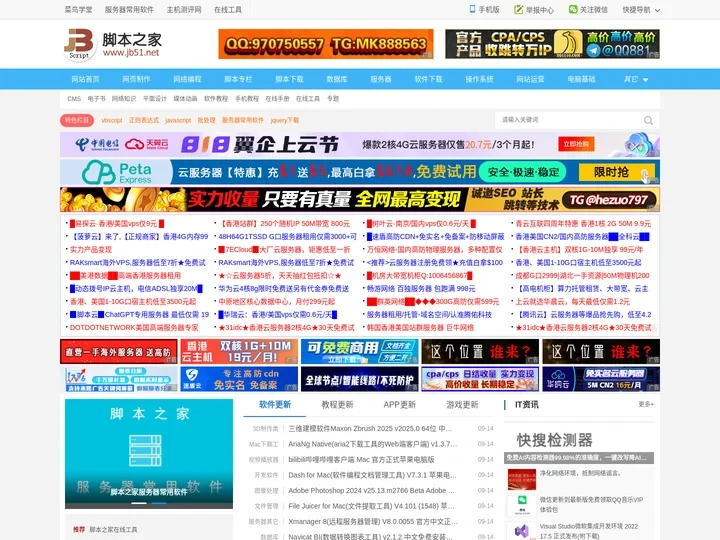Click the 特色栏目 red pill button
The width and height of the screenshot is (720, 540).
tap(77, 120)
